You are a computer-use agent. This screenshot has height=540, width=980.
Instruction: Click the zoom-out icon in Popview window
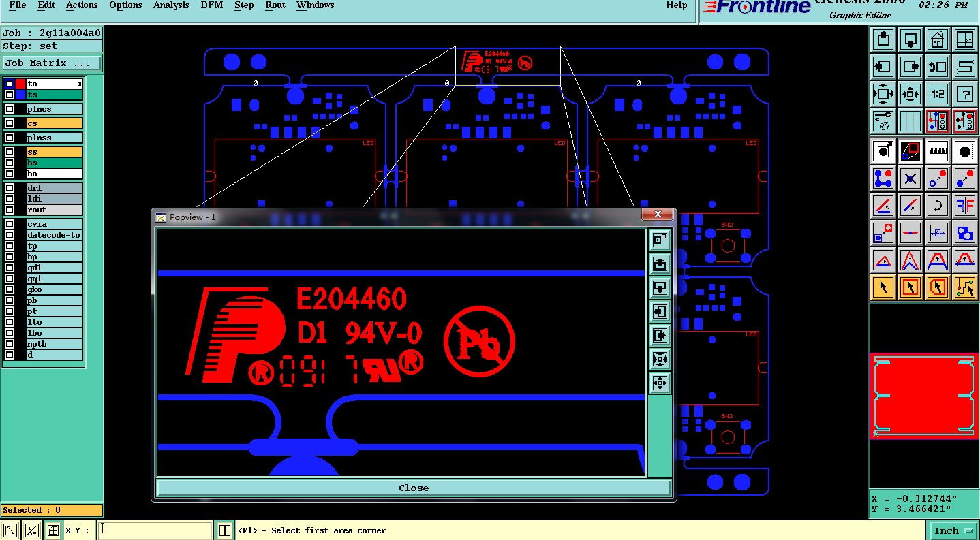pyautogui.click(x=660, y=383)
